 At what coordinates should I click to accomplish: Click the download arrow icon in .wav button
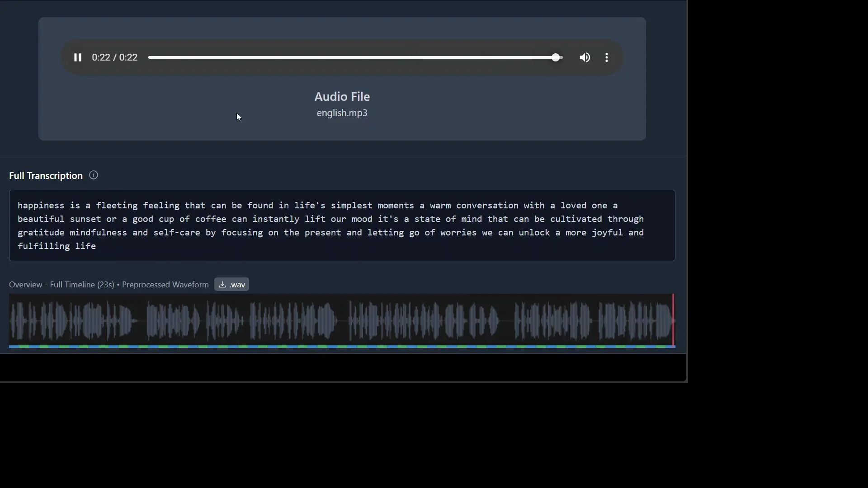(222, 285)
